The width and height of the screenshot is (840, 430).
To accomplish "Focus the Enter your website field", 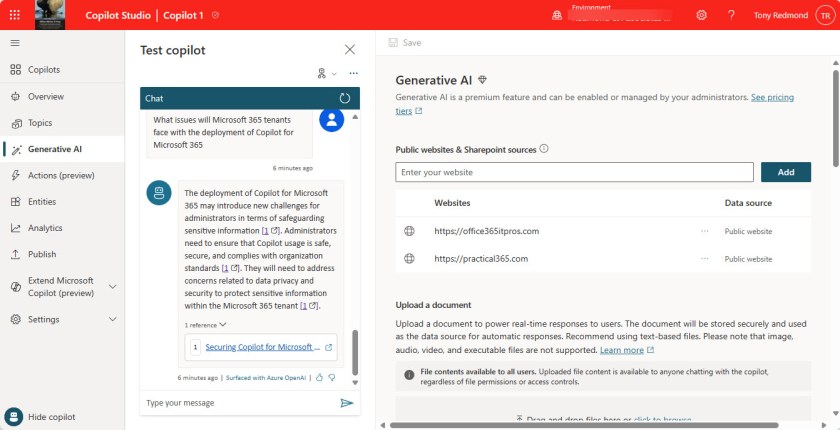I will (x=574, y=172).
